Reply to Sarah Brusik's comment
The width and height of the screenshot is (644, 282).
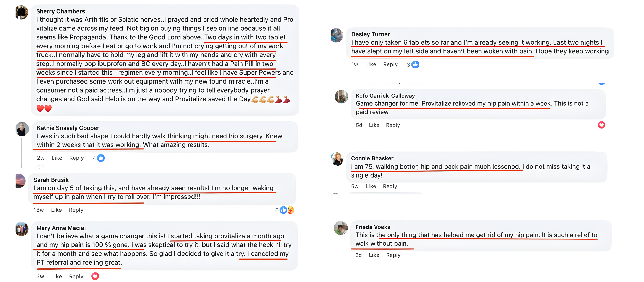pos(76,210)
